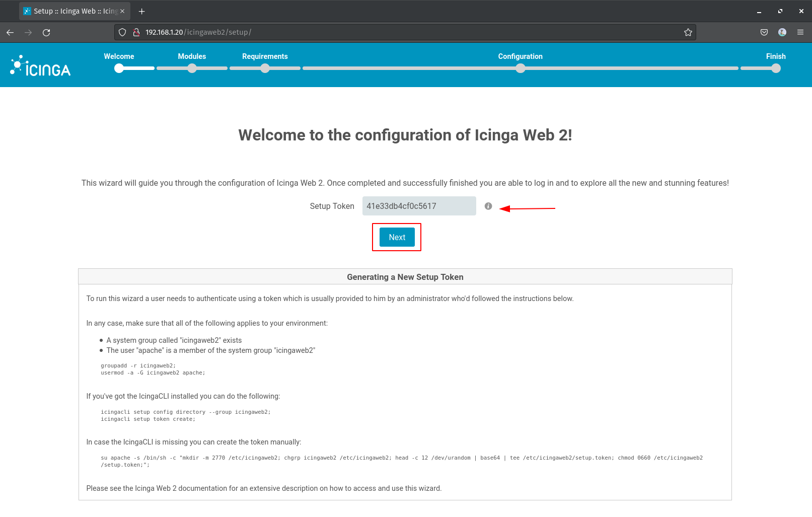
Task: Click the Next button
Action: pyautogui.click(x=397, y=237)
